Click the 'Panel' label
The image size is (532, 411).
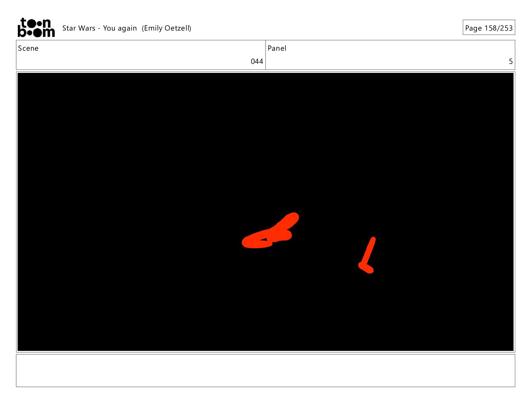coord(277,48)
